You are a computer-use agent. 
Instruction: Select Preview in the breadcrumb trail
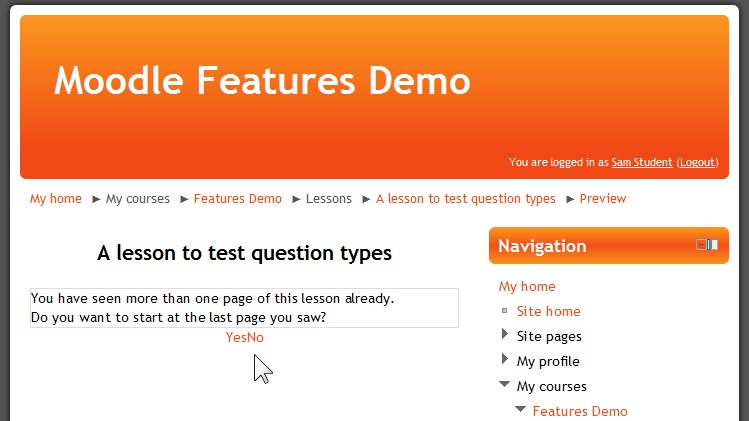(x=603, y=199)
